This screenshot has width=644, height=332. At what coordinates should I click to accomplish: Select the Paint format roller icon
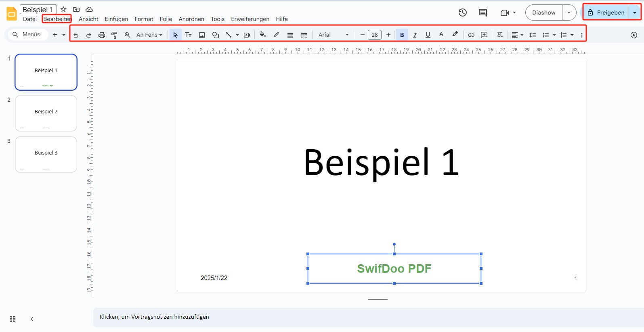click(114, 35)
